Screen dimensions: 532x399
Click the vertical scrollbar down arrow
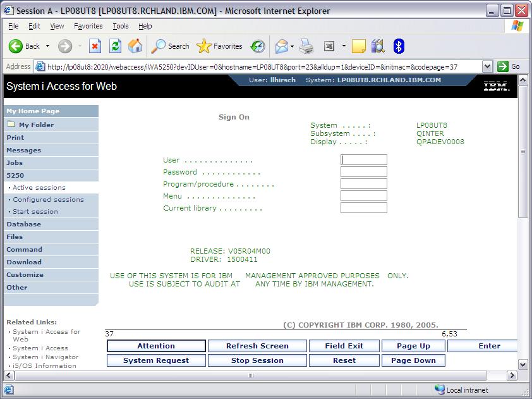(523, 365)
